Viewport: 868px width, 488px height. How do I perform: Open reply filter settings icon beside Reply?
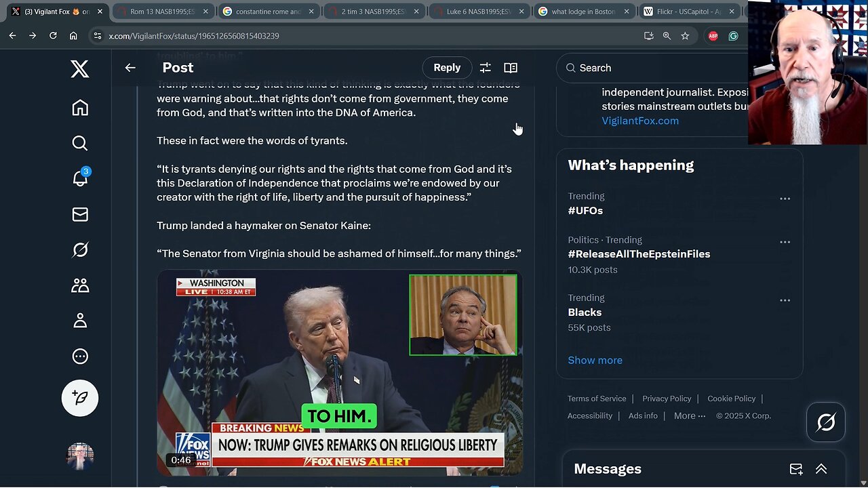click(485, 68)
